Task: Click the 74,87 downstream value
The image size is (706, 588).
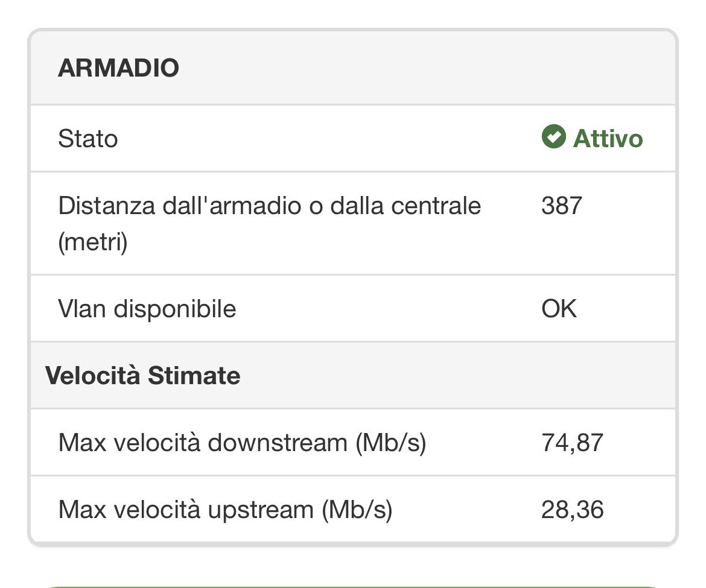Action: point(572,443)
